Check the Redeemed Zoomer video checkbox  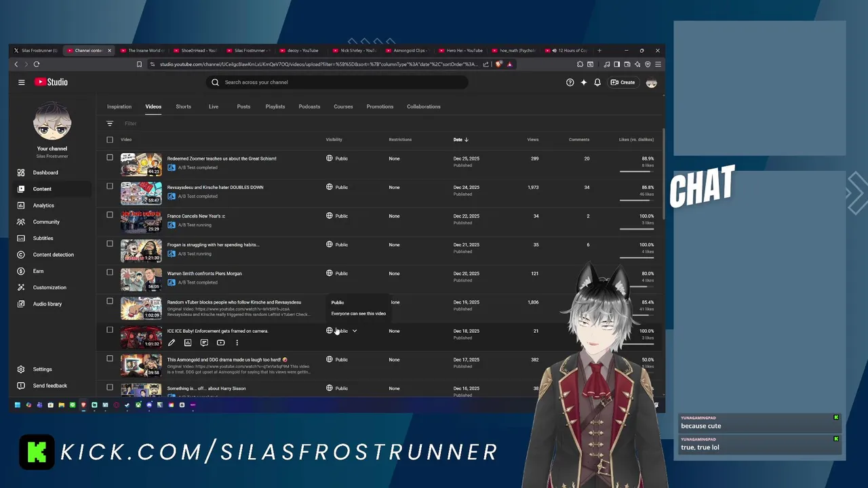tap(110, 157)
